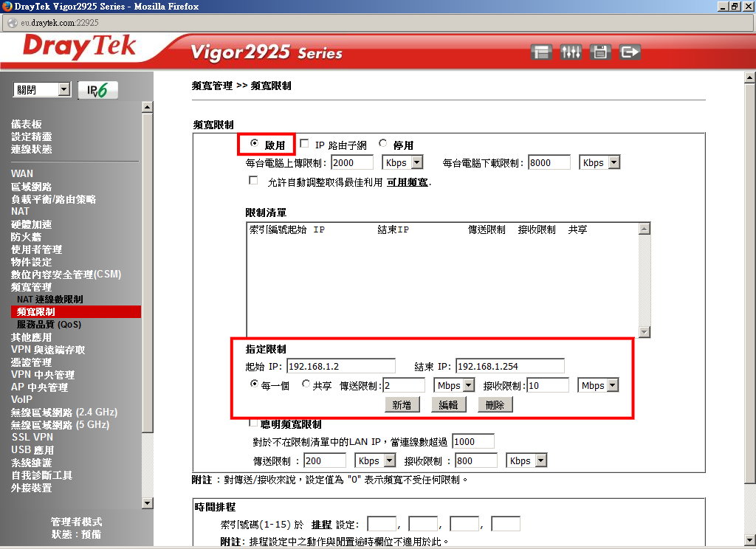Open the sliders settings icon in header
This screenshot has width=756, height=549.
pyautogui.click(x=571, y=52)
